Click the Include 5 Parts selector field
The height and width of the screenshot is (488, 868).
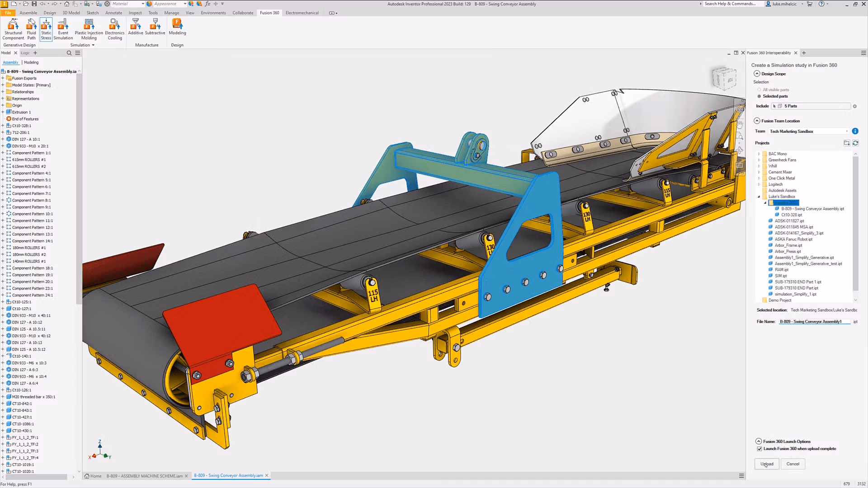(x=812, y=106)
